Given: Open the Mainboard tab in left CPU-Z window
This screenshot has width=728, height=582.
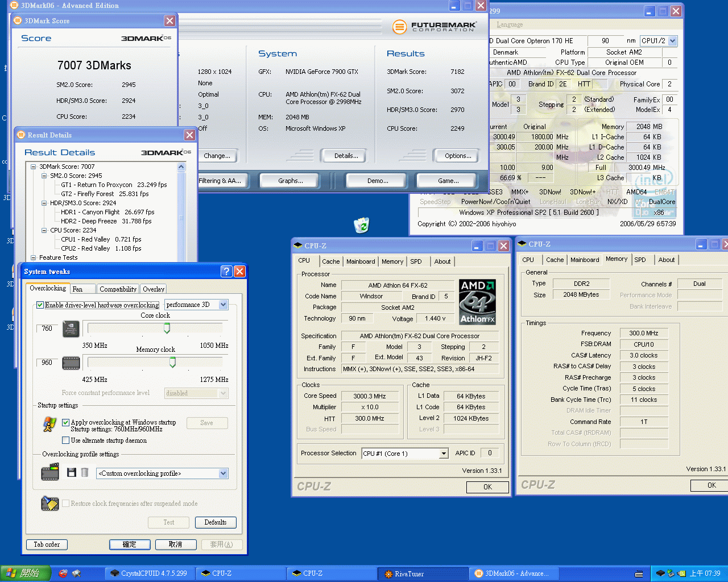Looking at the screenshot, I should tap(361, 261).
